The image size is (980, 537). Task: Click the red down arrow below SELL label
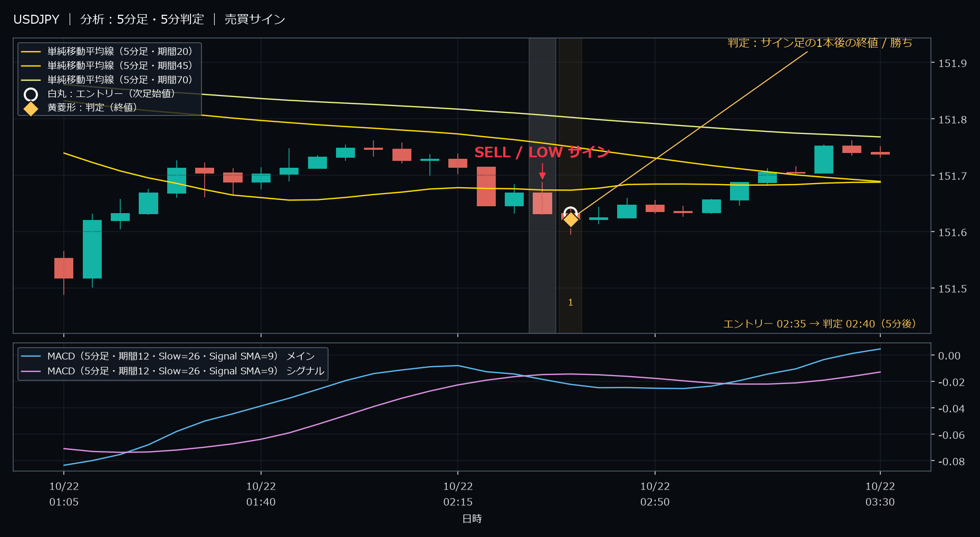(x=542, y=171)
